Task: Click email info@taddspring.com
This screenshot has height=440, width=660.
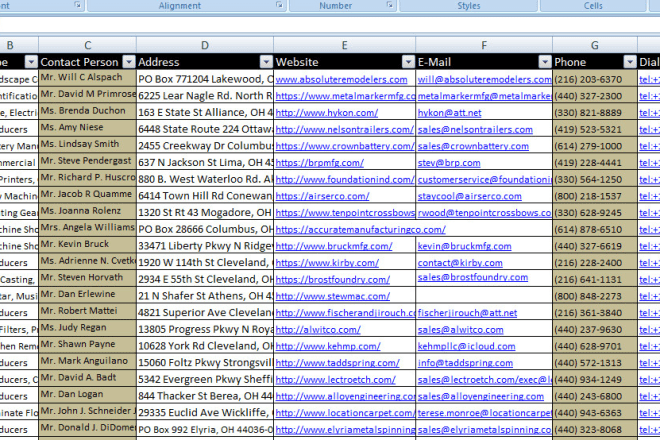Action: (465, 363)
